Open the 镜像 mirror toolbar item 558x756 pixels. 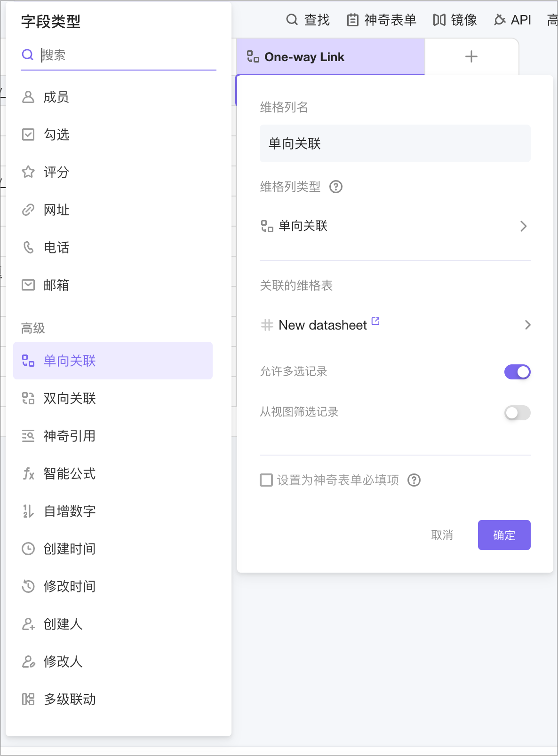pyautogui.click(x=455, y=20)
